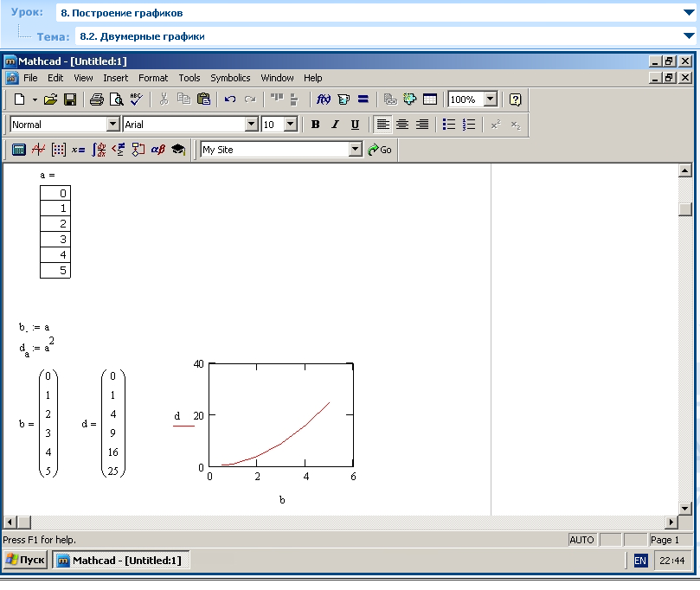Open the Graph toolbar palette
Screen dimensions: 700x590
tap(39, 150)
